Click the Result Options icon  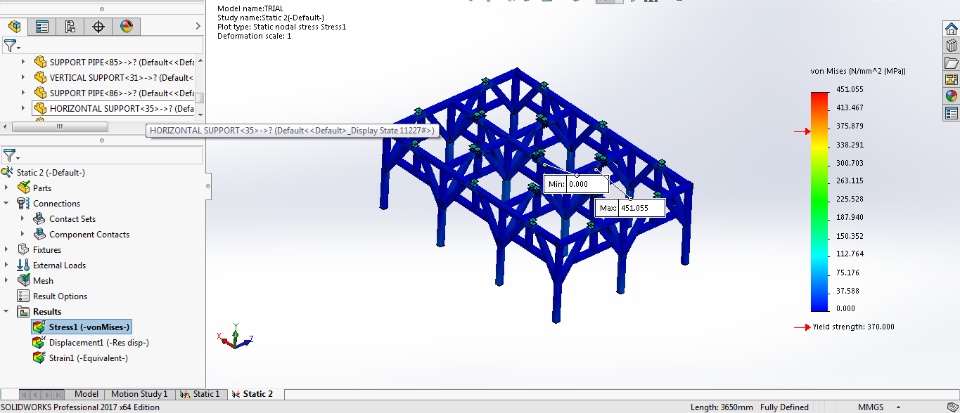pos(23,296)
